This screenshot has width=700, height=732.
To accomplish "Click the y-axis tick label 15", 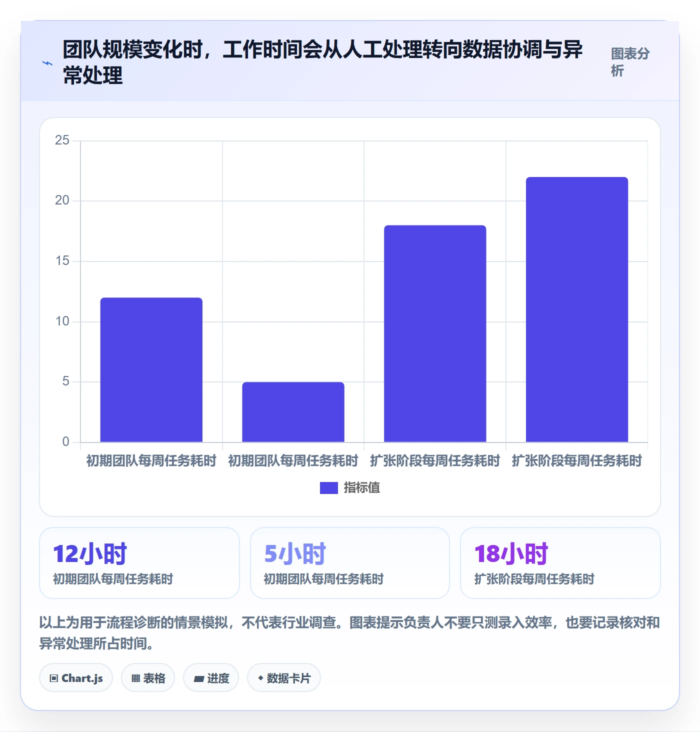I will pyautogui.click(x=62, y=261).
